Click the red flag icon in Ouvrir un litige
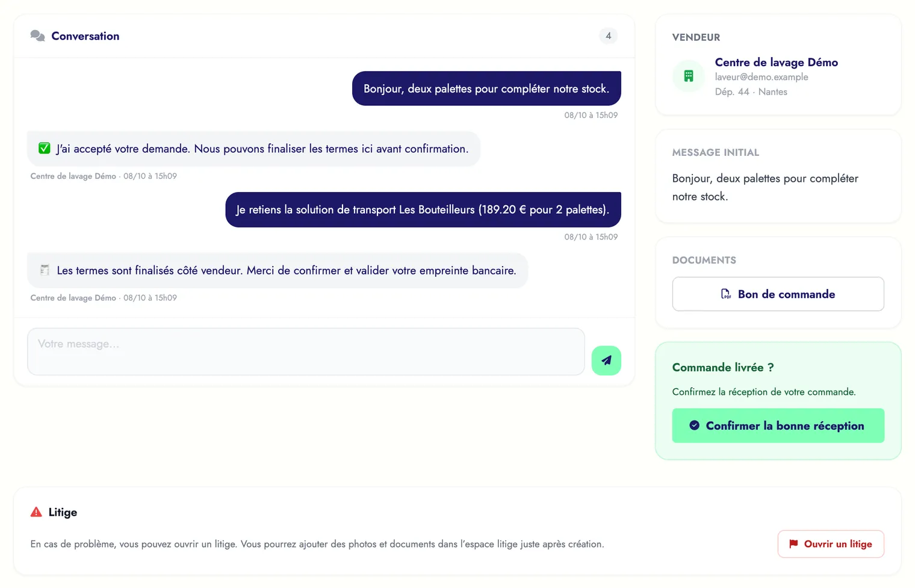This screenshot has width=915, height=588. (793, 543)
